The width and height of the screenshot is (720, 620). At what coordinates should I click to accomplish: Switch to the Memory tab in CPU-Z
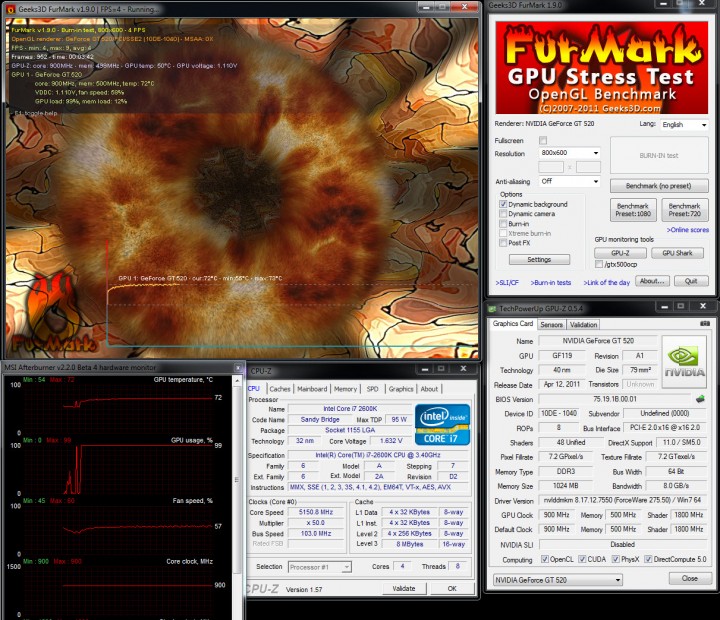(345, 389)
